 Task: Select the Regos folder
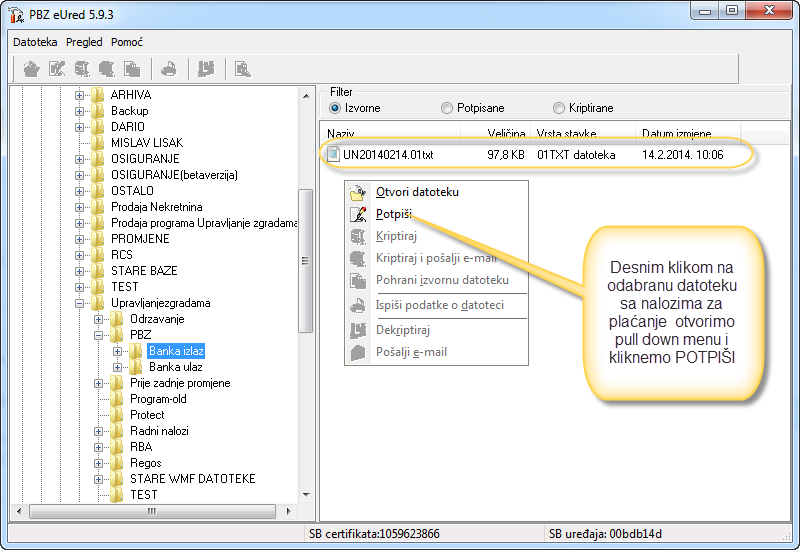click(x=146, y=463)
